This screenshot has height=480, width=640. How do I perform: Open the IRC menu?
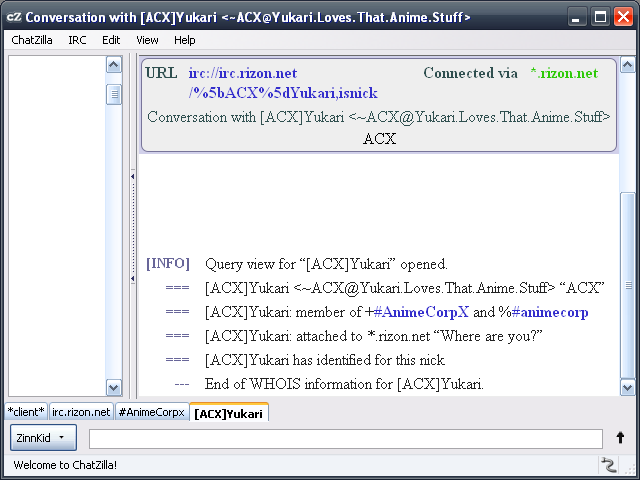point(77,40)
